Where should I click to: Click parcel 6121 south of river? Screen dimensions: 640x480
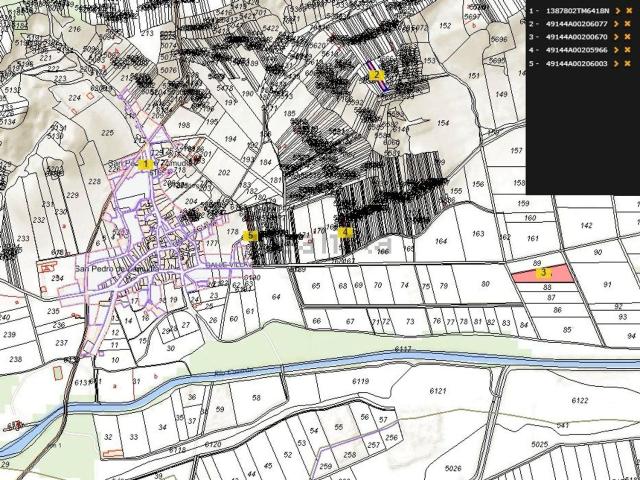pyautogui.click(x=437, y=391)
